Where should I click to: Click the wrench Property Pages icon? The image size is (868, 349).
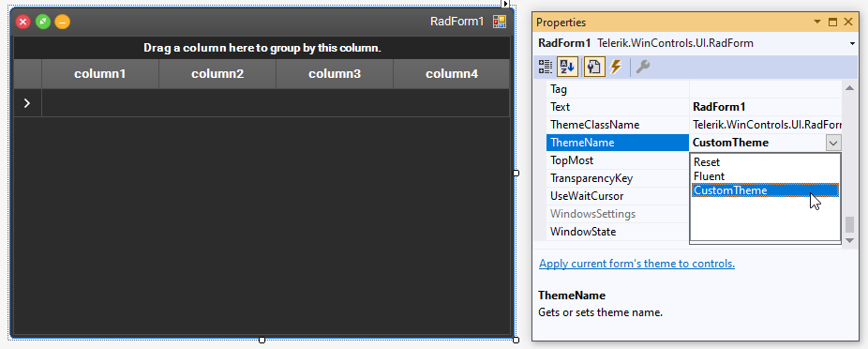tap(642, 68)
